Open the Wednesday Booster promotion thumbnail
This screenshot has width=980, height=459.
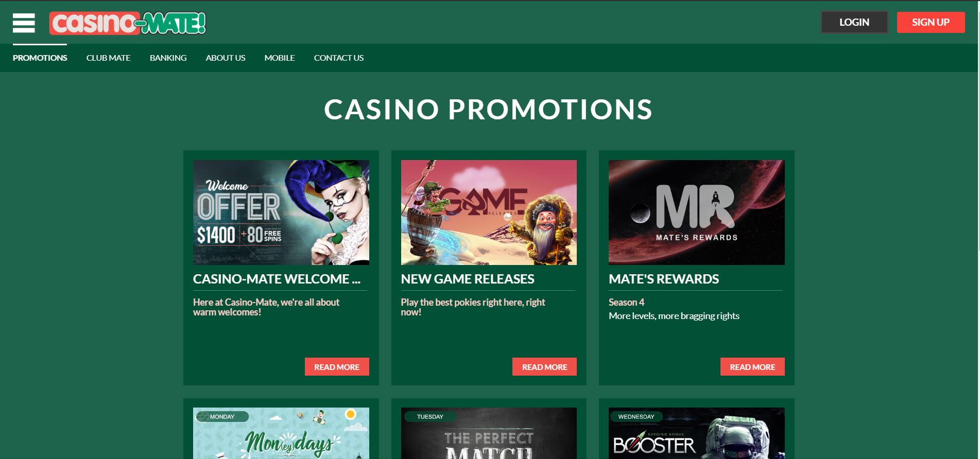(x=697, y=433)
